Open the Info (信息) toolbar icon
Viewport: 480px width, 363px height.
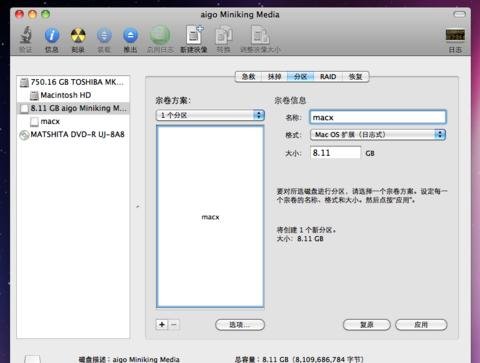pyautogui.click(x=52, y=35)
